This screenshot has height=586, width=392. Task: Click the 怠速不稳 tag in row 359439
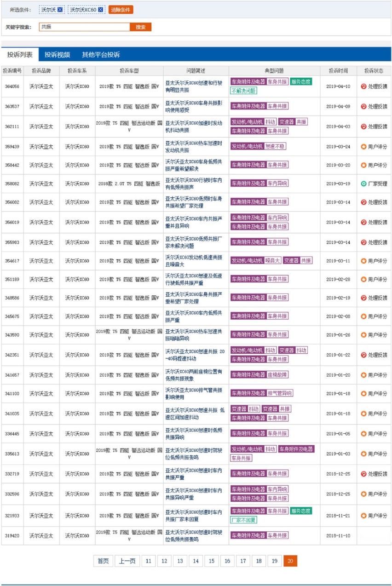point(275,146)
